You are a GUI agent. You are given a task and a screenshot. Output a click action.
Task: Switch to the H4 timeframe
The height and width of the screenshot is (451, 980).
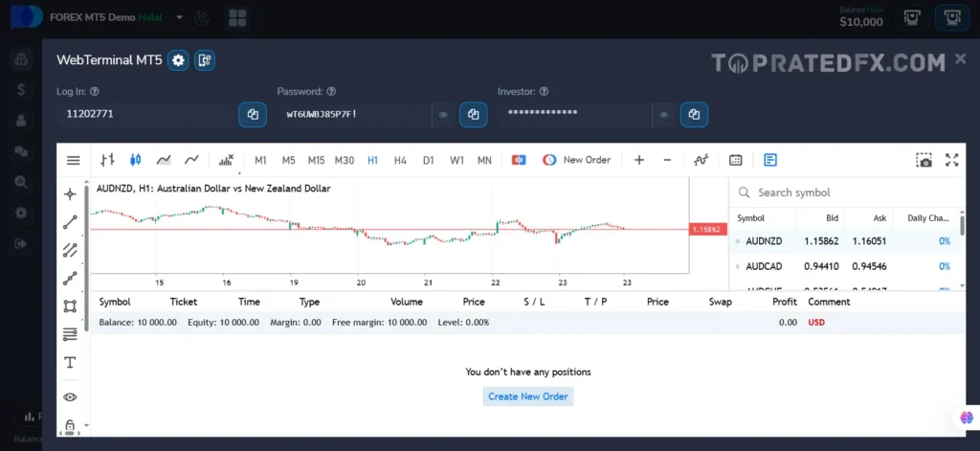click(x=400, y=160)
